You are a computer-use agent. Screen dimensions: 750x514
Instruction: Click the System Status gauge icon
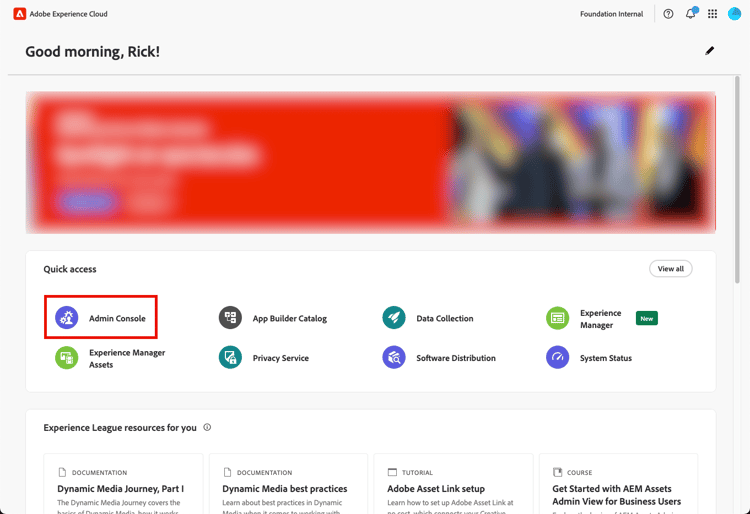pyautogui.click(x=557, y=358)
